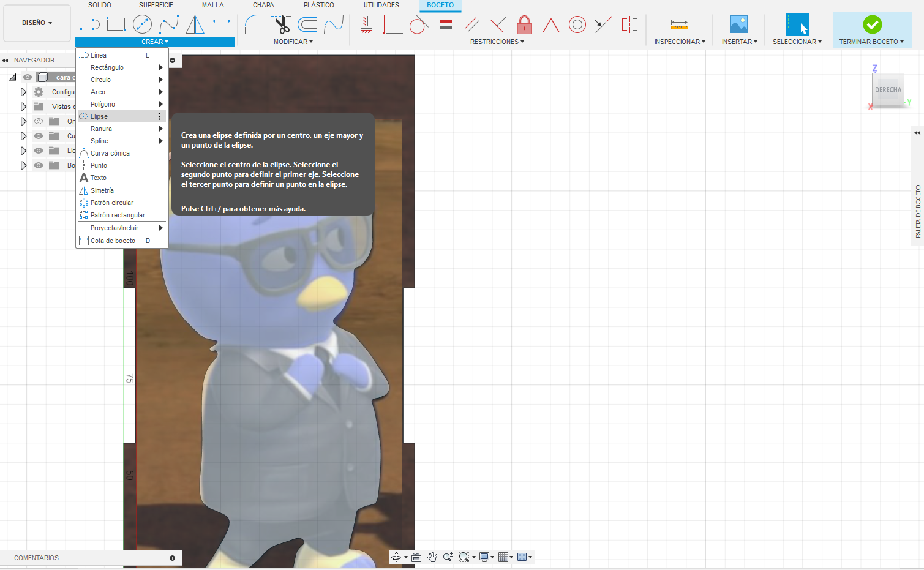The height and width of the screenshot is (570, 924).
Task: Click the Insert image icon above Insertar
Action: coord(739,24)
